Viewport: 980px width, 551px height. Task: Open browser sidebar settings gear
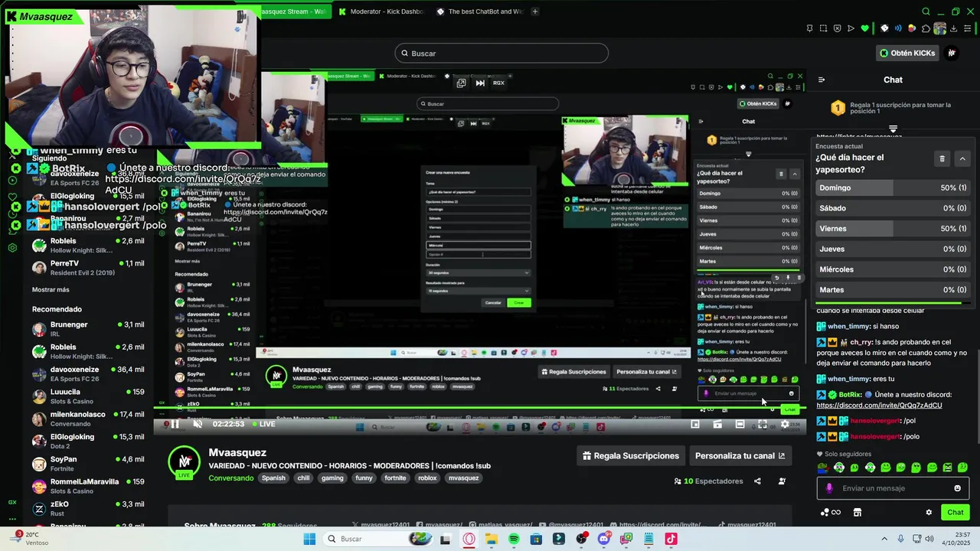(12, 248)
